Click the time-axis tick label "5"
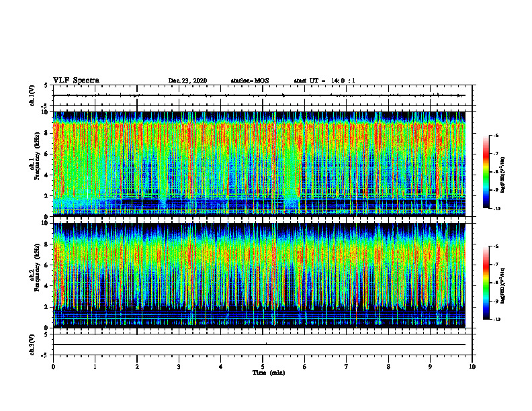The image size is (532, 411). [x=263, y=367]
